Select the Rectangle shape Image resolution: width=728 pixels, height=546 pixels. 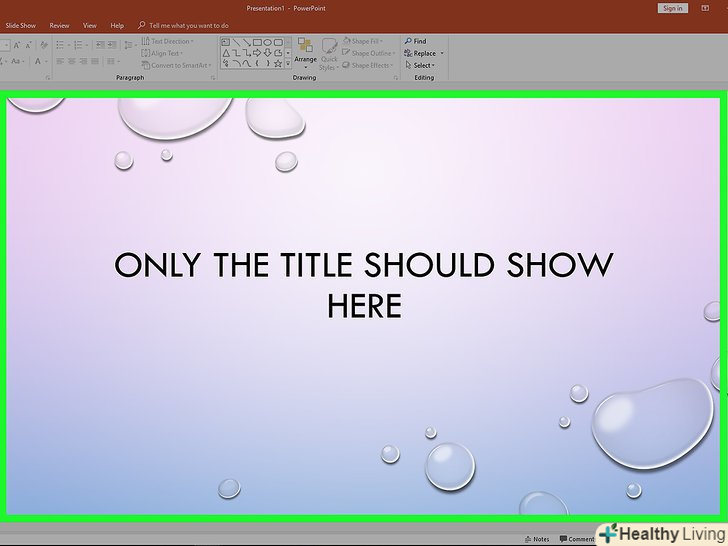257,42
